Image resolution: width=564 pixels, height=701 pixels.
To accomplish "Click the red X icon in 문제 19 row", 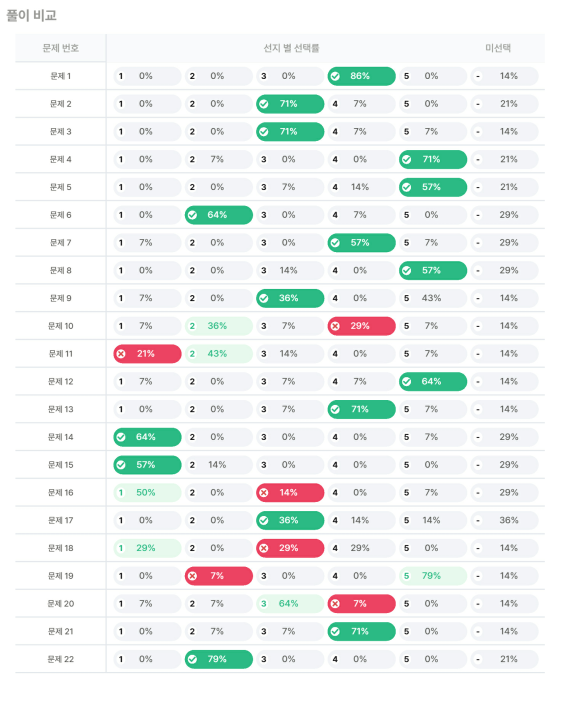I will click(192, 576).
